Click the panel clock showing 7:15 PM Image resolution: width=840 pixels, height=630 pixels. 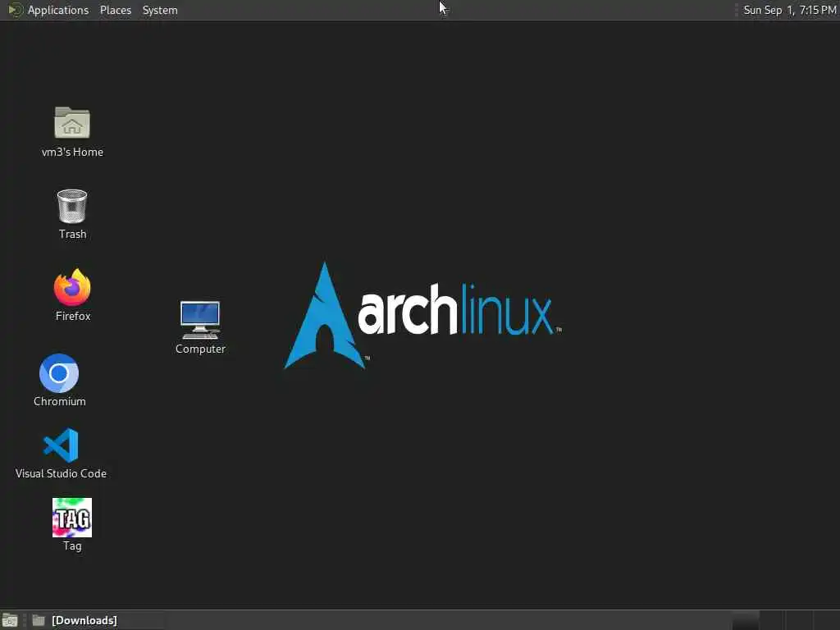click(x=790, y=10)
